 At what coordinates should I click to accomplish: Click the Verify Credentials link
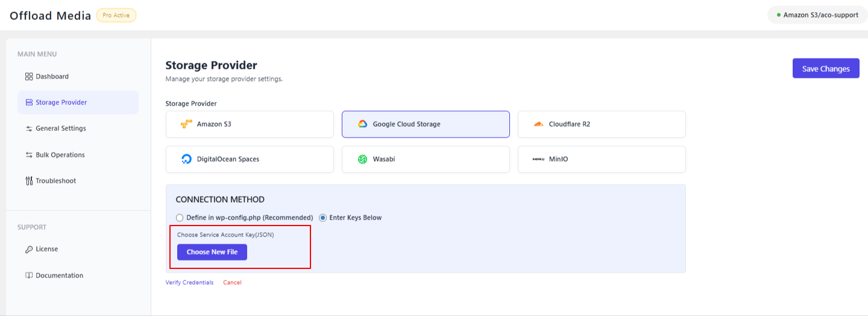tap(189, 282)
